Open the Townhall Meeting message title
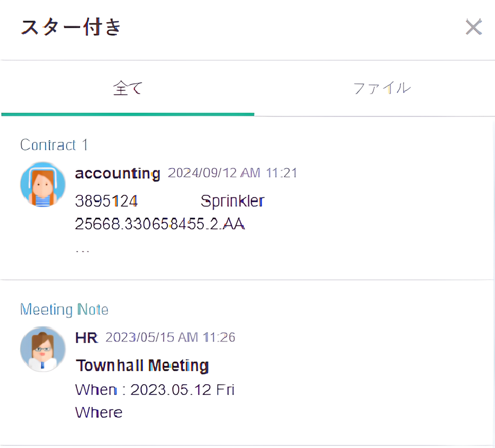This screenshot has height=448, width=495. click(x=142, y=366)
